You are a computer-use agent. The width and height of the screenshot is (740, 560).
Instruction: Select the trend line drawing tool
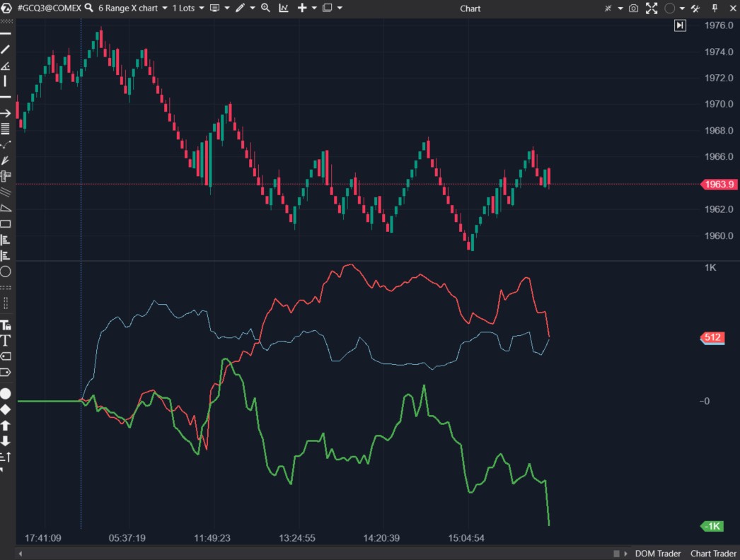click(x=6, y=48)
